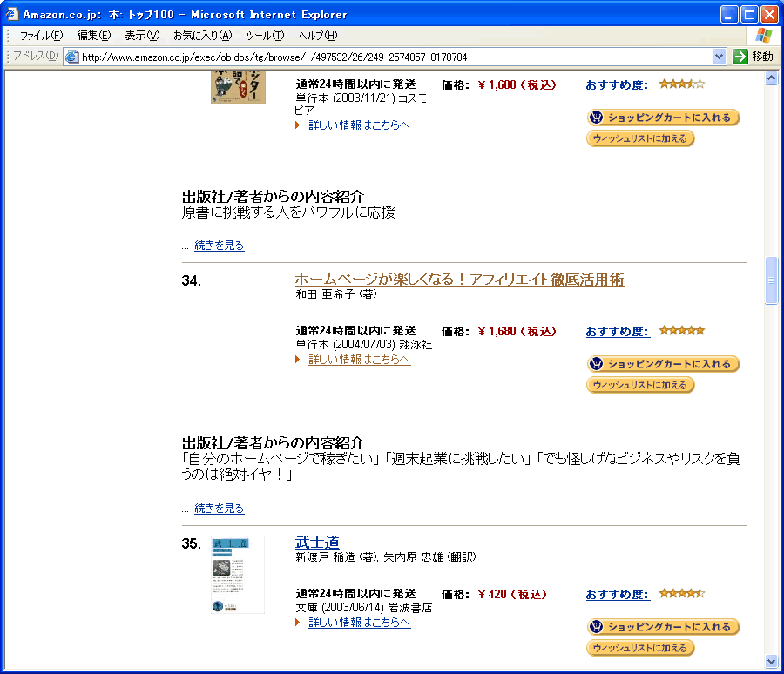
Task: Add 武士道 to the wish list
Action: click(640, 648)
